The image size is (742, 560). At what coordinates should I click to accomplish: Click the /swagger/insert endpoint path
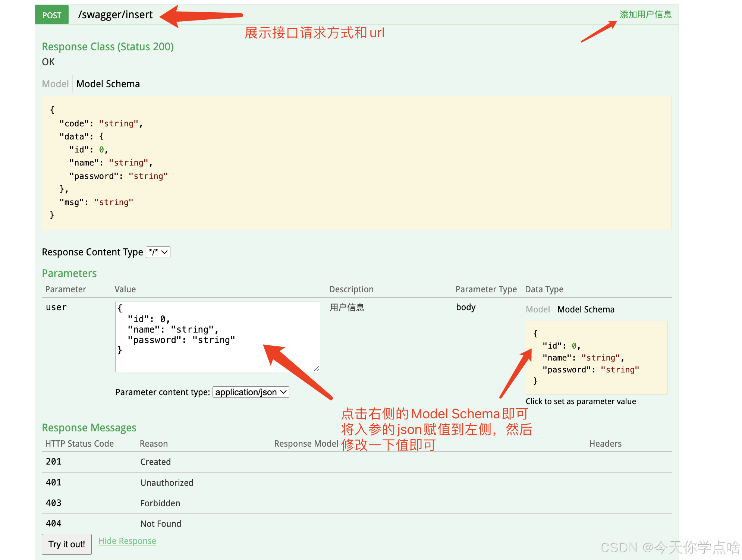tap(115, 15)
